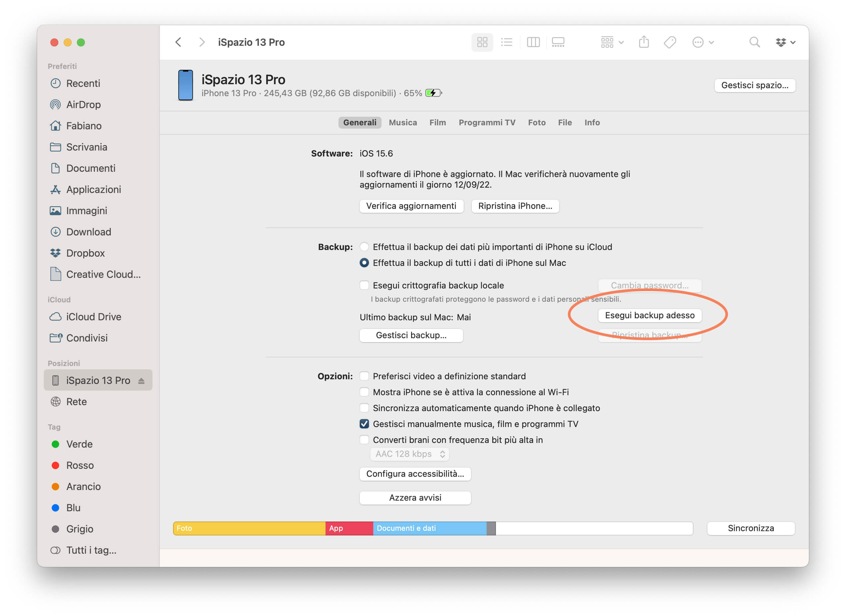
Task: Switch to the Musica tab
Action: pyautogui.click(x=402, y=123)
